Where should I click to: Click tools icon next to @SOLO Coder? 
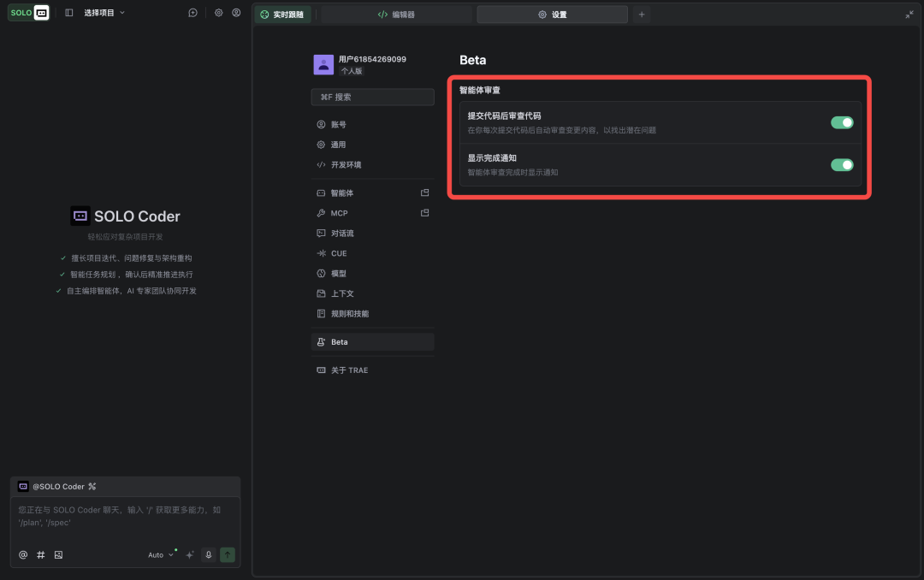pos(92,486)
